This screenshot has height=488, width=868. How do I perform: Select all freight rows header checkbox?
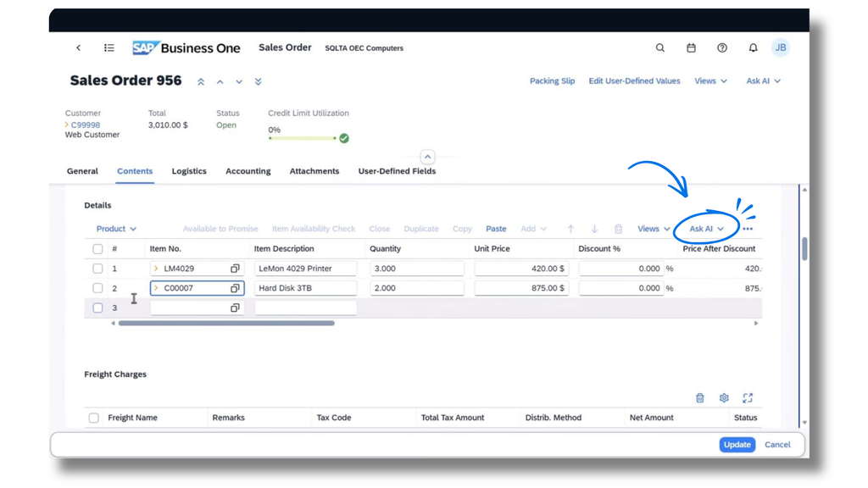pos(93,418)
